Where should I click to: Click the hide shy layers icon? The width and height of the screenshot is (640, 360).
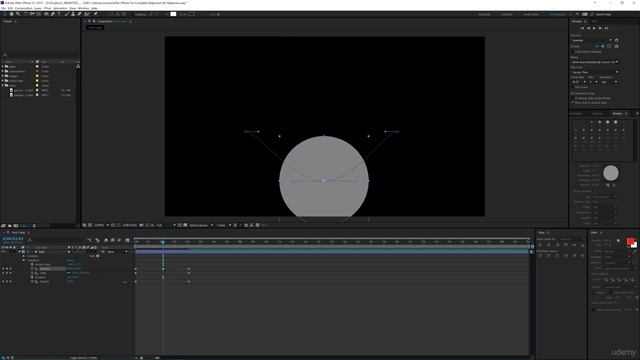pos(106,240)
